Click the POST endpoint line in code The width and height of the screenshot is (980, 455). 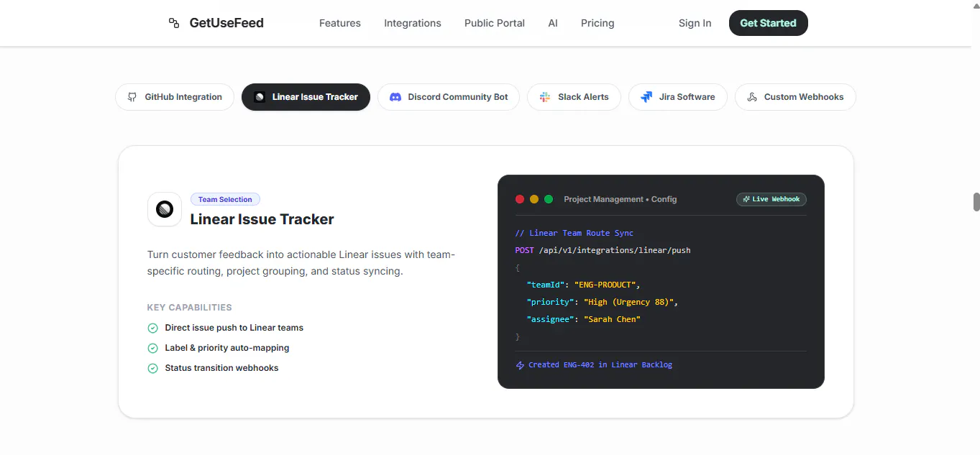point(603,250)
